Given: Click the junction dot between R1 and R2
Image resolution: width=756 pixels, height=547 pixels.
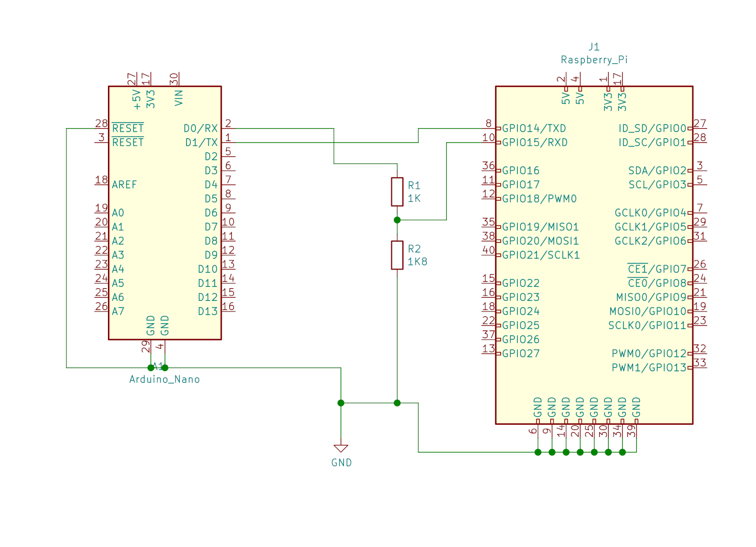Looking at the screenshot, I should (397, 220).
